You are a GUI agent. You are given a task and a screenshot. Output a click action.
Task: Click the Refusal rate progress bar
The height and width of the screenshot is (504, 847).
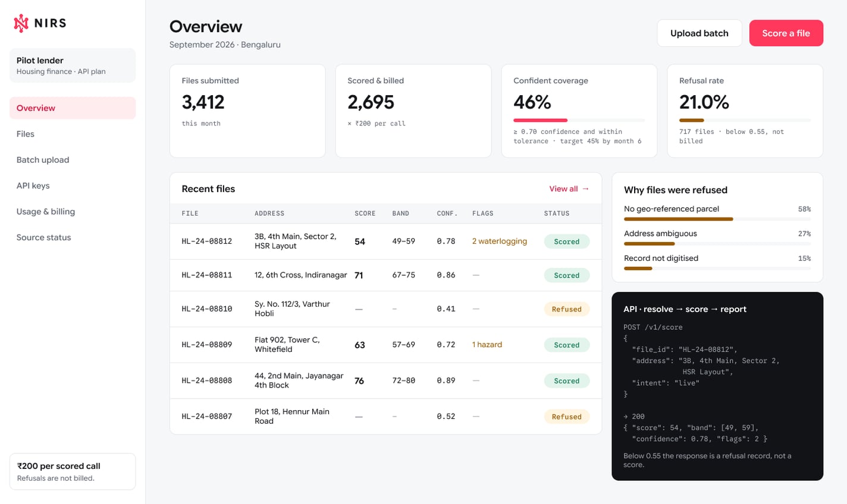click(745, 120)
